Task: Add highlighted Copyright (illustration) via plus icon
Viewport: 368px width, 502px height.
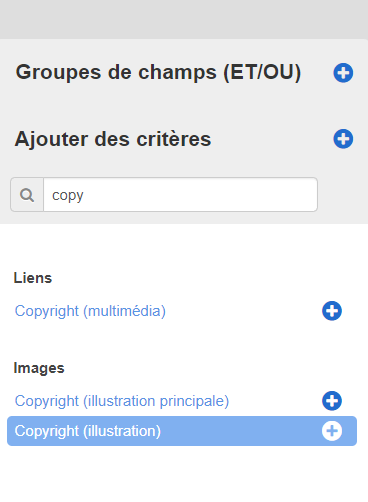Action: click(332, 431)
